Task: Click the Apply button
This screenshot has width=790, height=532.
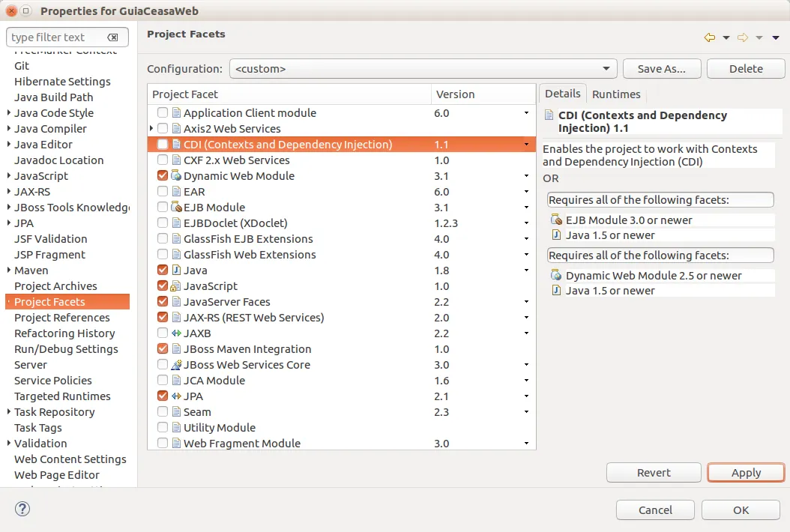Action: point(746,473)
